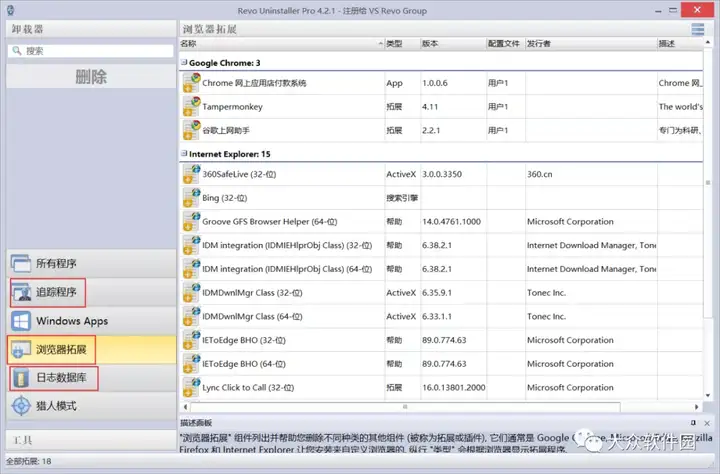Screen dimensions: 720x474
Task: Click icon beside IDM integration (32-位) row
Action: (191, 245)
